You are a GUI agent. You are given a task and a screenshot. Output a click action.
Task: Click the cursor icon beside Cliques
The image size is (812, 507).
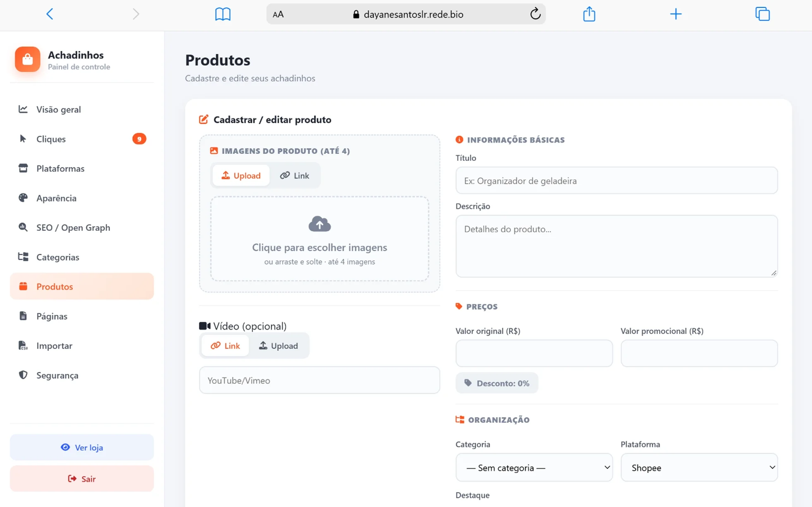pyautogui.click(x=23, y=139)
